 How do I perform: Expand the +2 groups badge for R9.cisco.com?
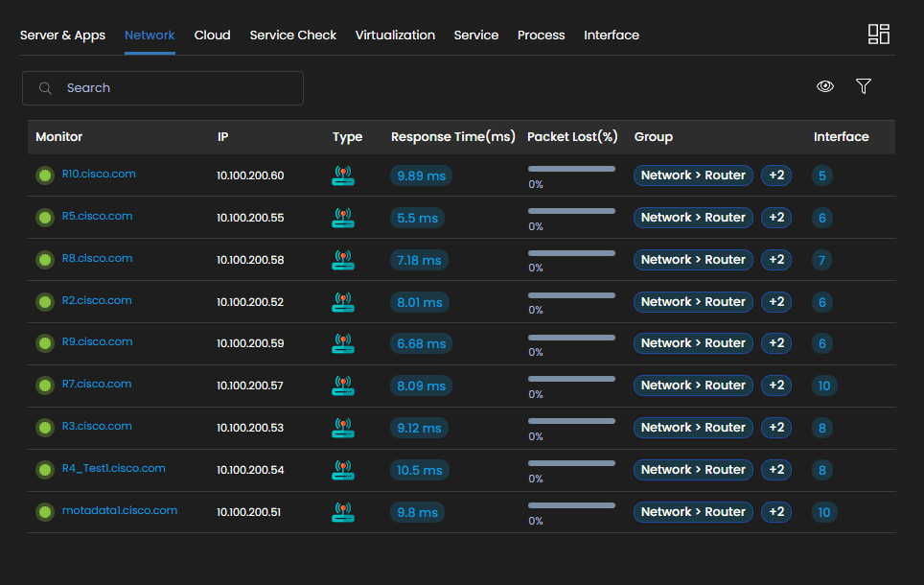point(776,343)
